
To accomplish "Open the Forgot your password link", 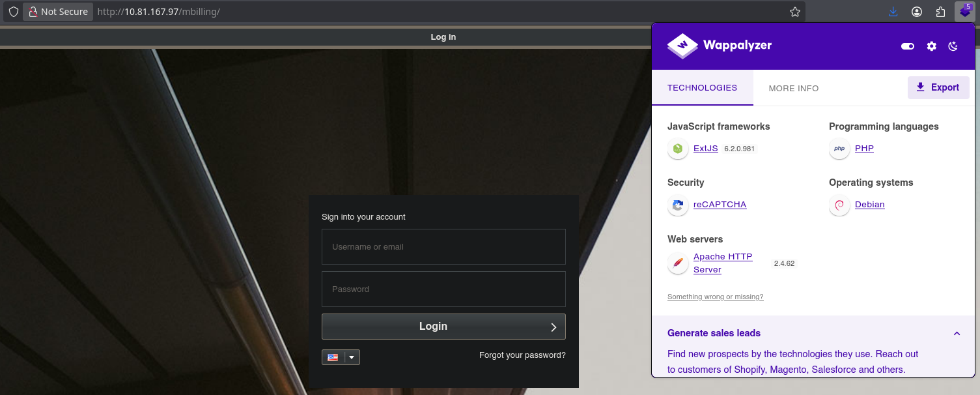I will tap(522, 355).
